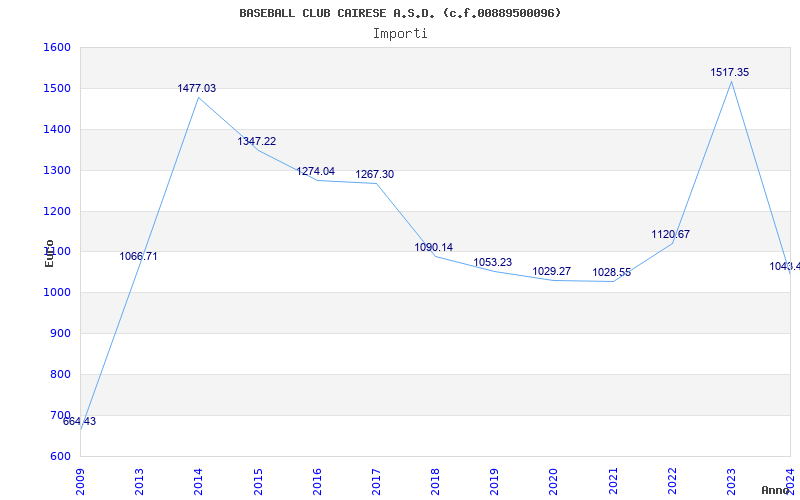
Task: Select the 1274.04 data label
Action: coord(316,171)
